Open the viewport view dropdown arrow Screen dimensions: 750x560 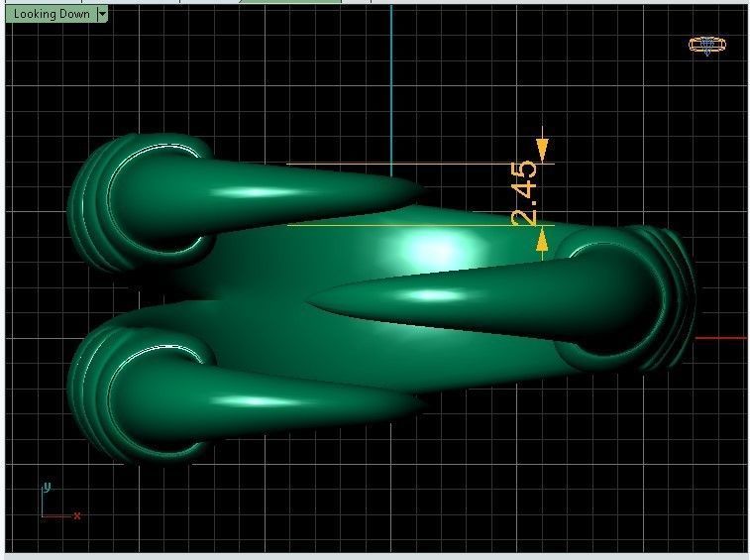(102, 14)
